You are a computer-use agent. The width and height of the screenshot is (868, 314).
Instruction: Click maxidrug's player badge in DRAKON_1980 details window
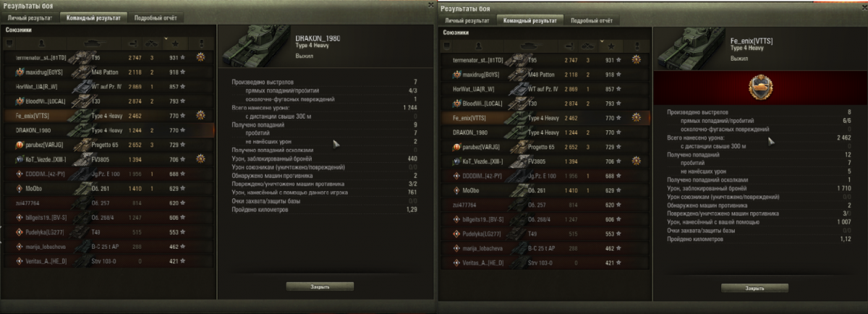(19, 72)
